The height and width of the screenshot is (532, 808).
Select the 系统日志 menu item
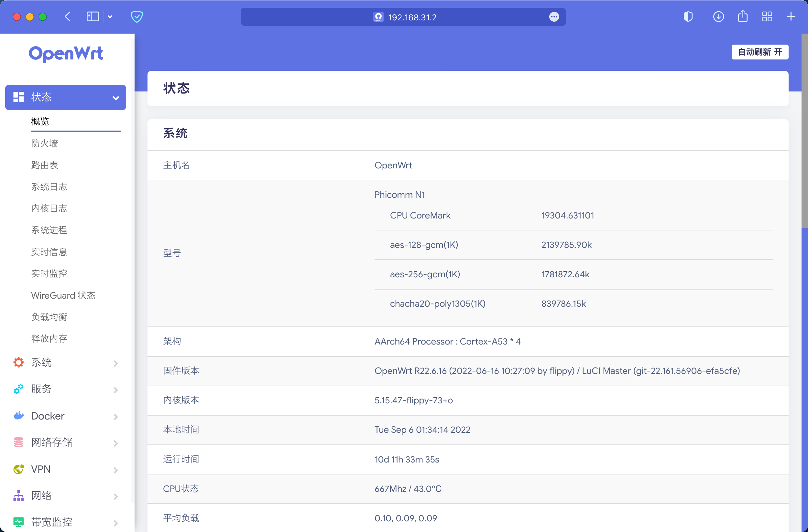[x=49, y=186]
